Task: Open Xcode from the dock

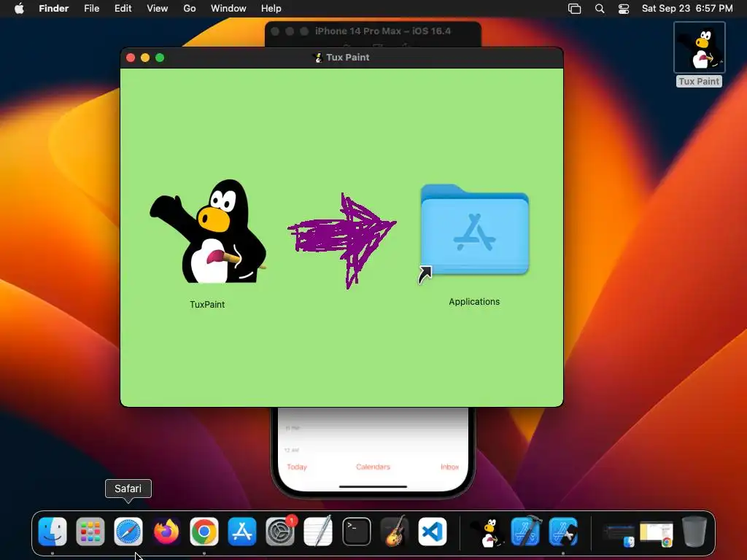Action: point(525,532)
